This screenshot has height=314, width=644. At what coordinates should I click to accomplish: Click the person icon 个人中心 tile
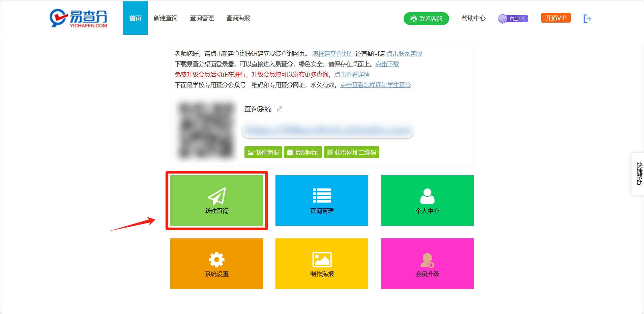[x=427, y=201]
